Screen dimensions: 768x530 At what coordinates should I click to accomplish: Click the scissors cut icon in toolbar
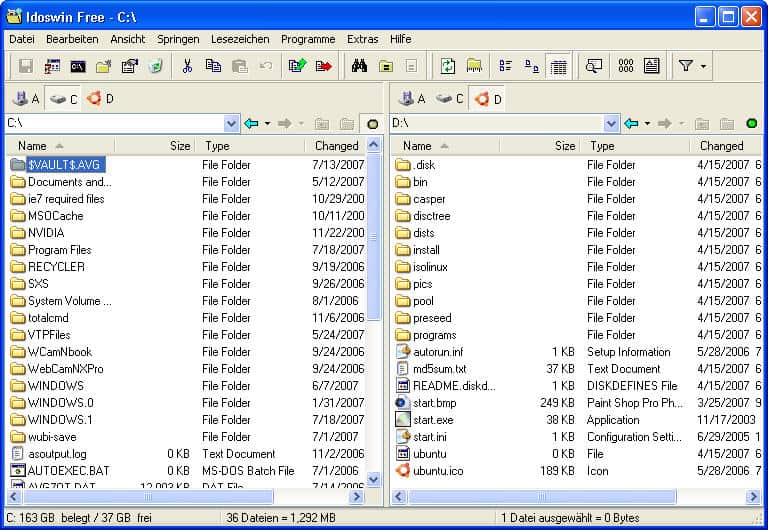click(186, 66)
